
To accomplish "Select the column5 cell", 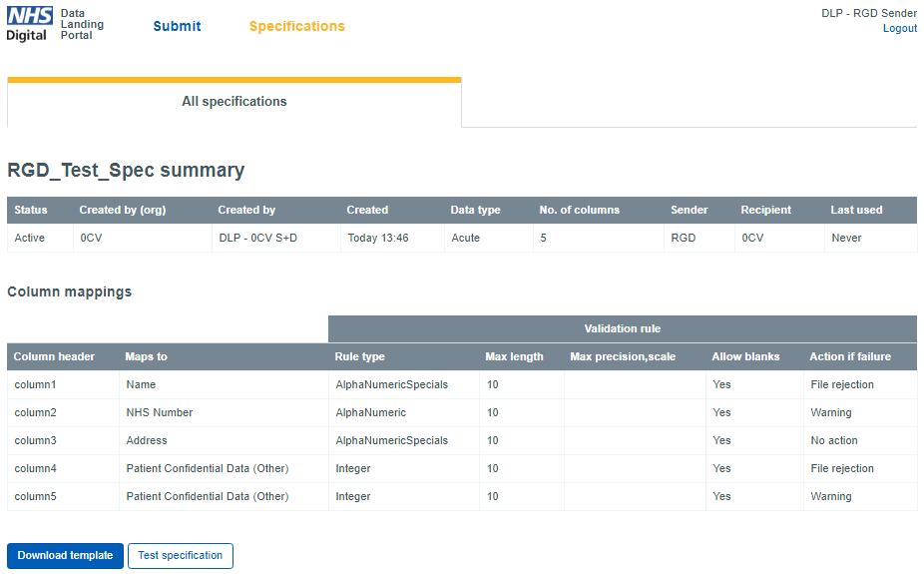I will tap(63, 497).
